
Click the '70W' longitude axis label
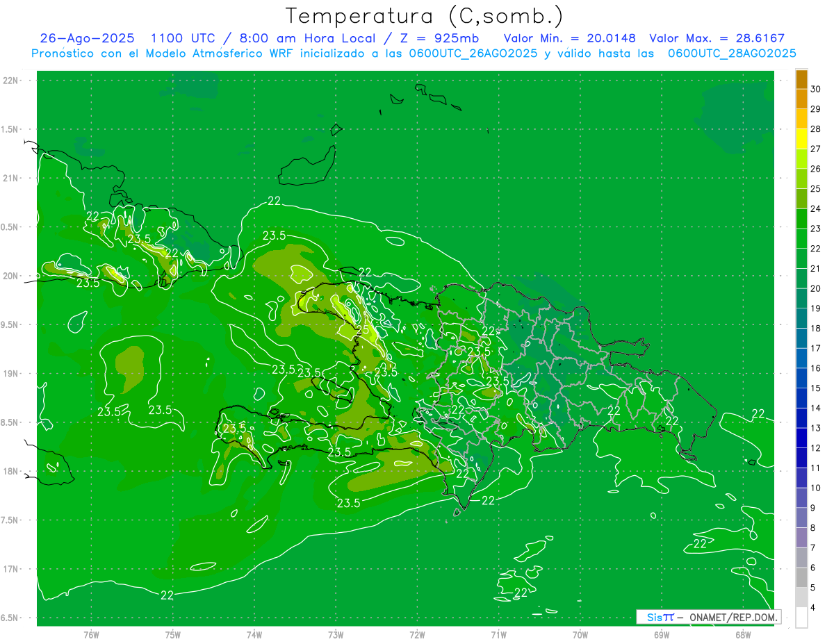[580, 635]
